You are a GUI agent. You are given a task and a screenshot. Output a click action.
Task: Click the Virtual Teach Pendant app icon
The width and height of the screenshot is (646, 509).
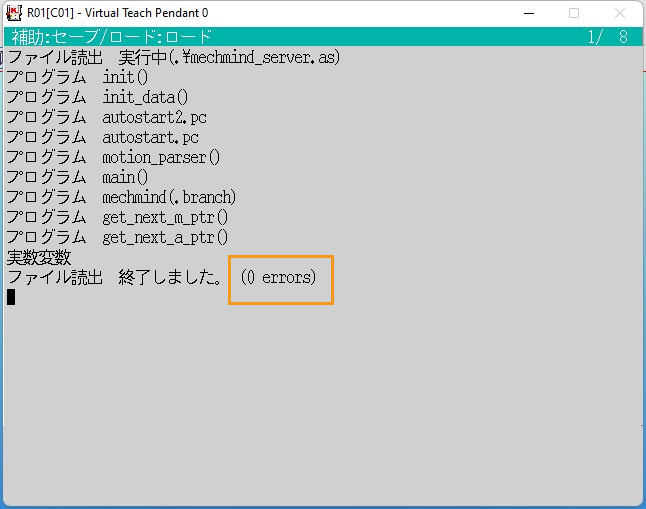(14, 13)
